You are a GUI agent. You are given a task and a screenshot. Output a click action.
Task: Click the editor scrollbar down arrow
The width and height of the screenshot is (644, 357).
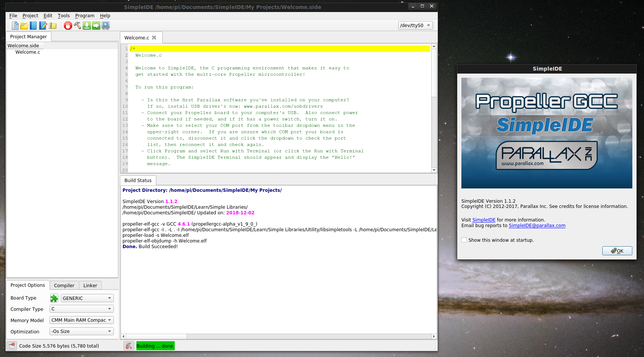(x=434, y=170)
